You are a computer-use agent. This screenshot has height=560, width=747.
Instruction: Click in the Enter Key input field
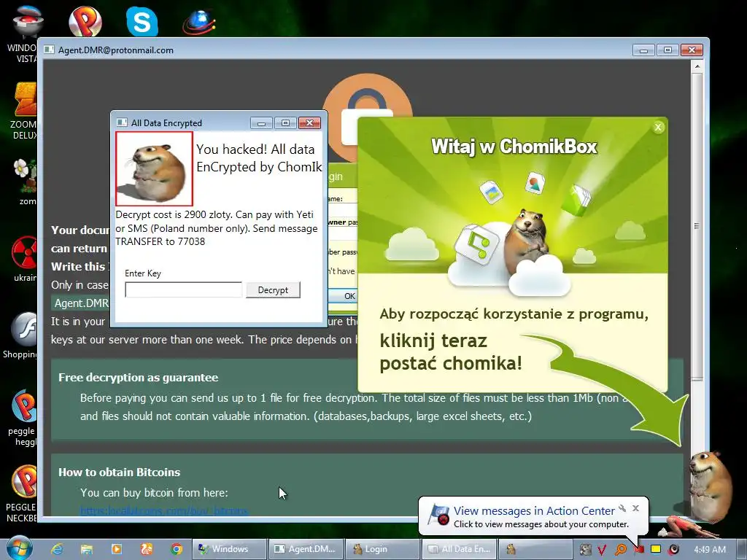coord(183,289)
